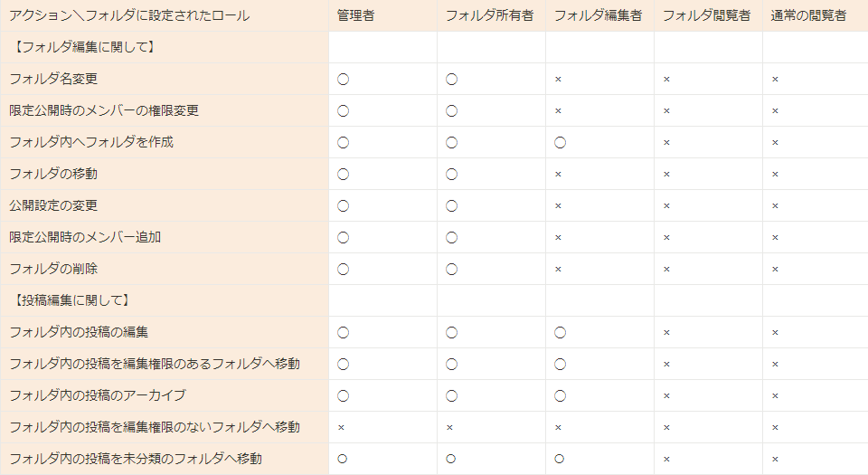Click フォルダ編集者 circle in フォルダ内の投稿のアーカイブ row
This screenshot has height=475, width=868.
[x=560, y=395]
